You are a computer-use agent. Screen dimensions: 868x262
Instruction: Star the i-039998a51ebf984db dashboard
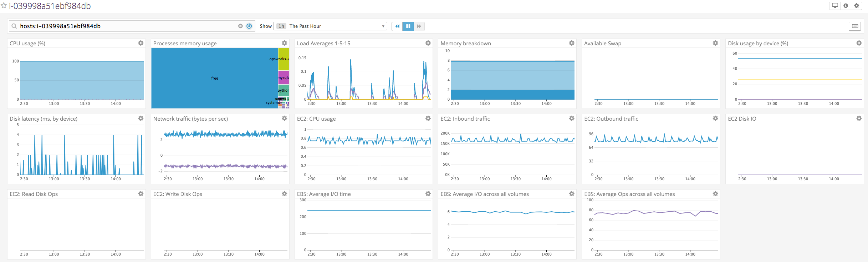(4, 6)
